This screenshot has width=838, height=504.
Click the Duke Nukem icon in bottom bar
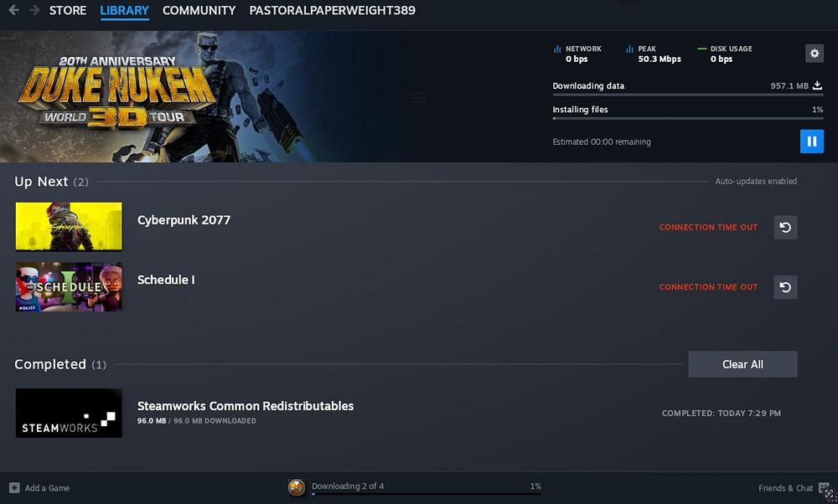pyautogui.click(x=297, y=487)
